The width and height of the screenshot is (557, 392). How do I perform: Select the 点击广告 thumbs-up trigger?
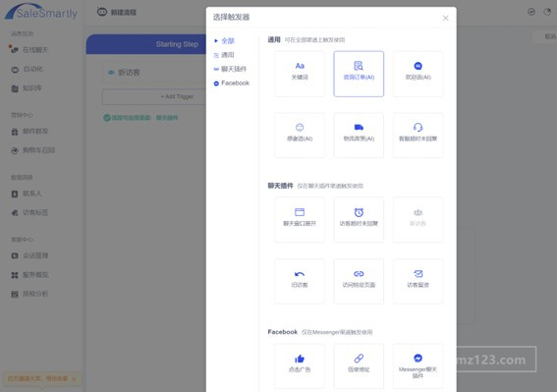299,366
